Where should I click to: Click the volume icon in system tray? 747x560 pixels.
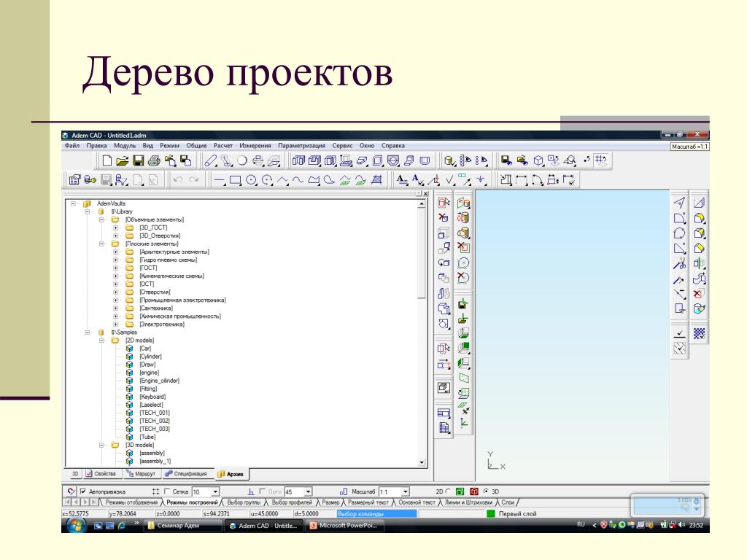coord(681,525)
